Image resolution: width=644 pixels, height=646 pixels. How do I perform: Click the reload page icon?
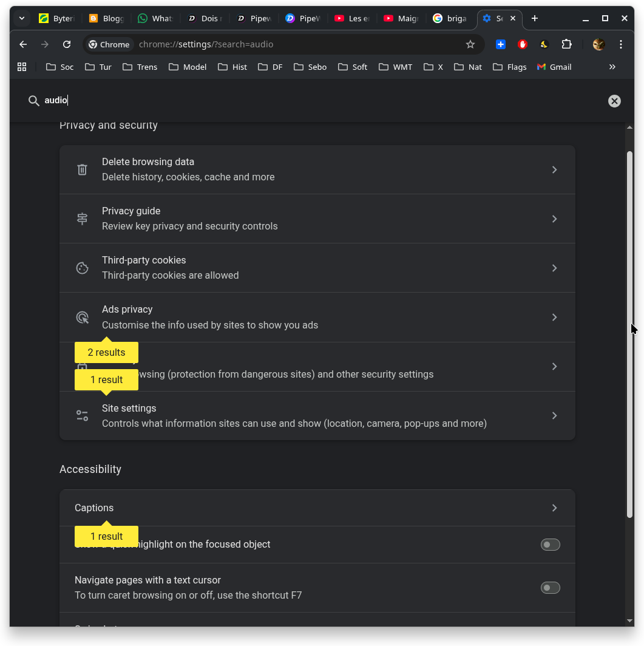point(67,44)
